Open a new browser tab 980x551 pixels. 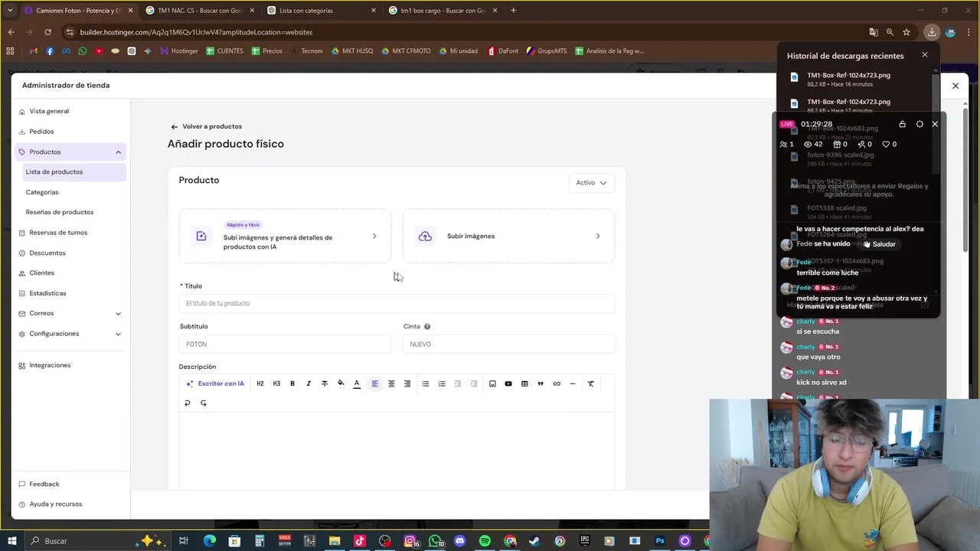(x=513, y=11)
